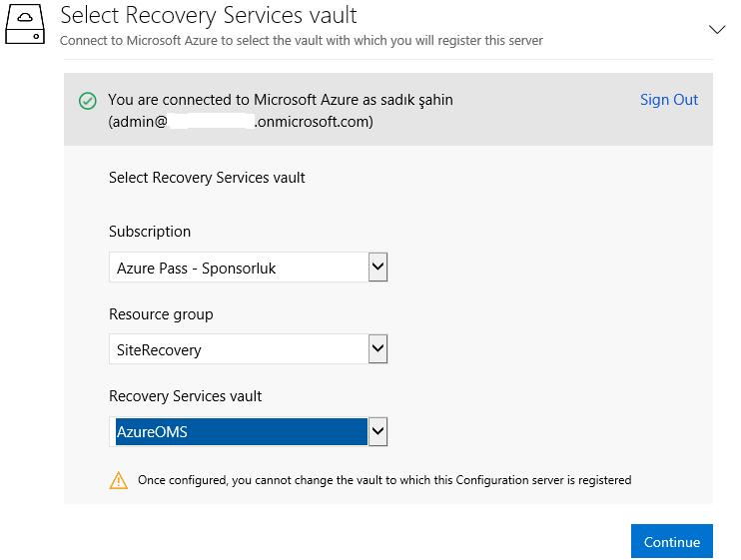741x560 pixels.
Task: Click the inner 'Select Recovery Services vault' heading
Action: click(x=207, y=178)
